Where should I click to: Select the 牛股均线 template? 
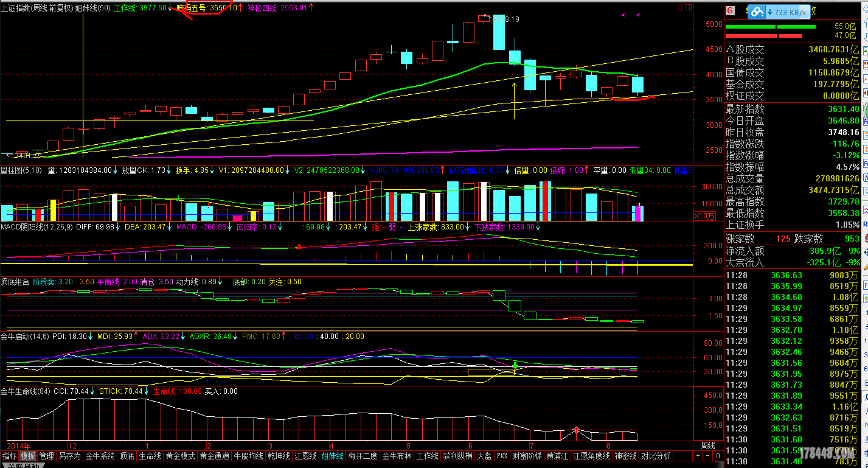click(248, 455)
